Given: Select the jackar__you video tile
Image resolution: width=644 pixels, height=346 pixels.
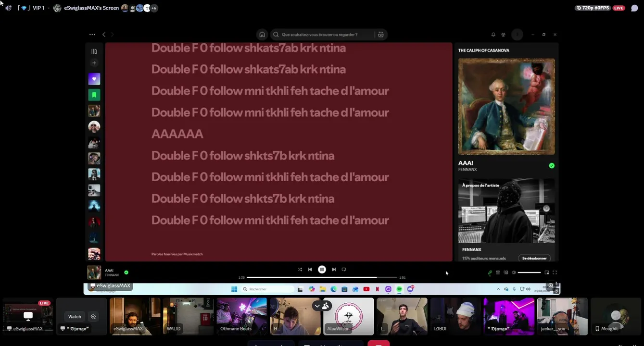Looking at the screenshot, I should click(x=562, y=316).
